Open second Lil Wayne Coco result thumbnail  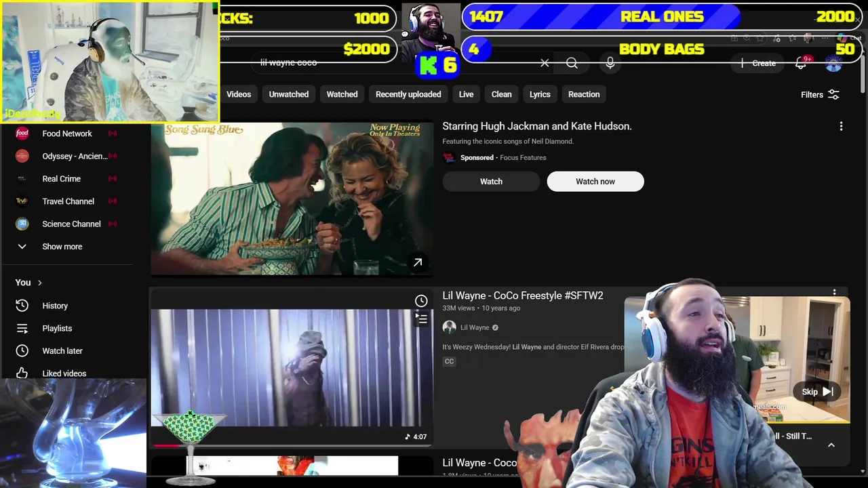pyautogui.click(x=292, y=466)
